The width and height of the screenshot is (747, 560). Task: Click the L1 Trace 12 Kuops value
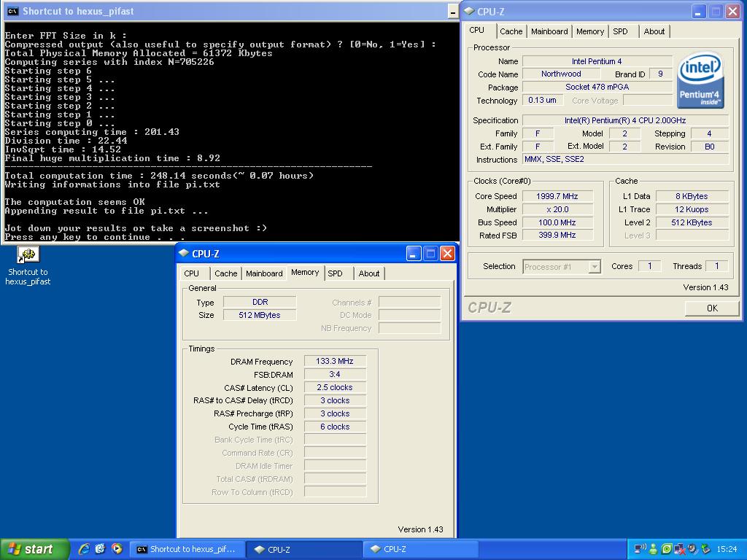pyautogui.click(x=692, y=209)
